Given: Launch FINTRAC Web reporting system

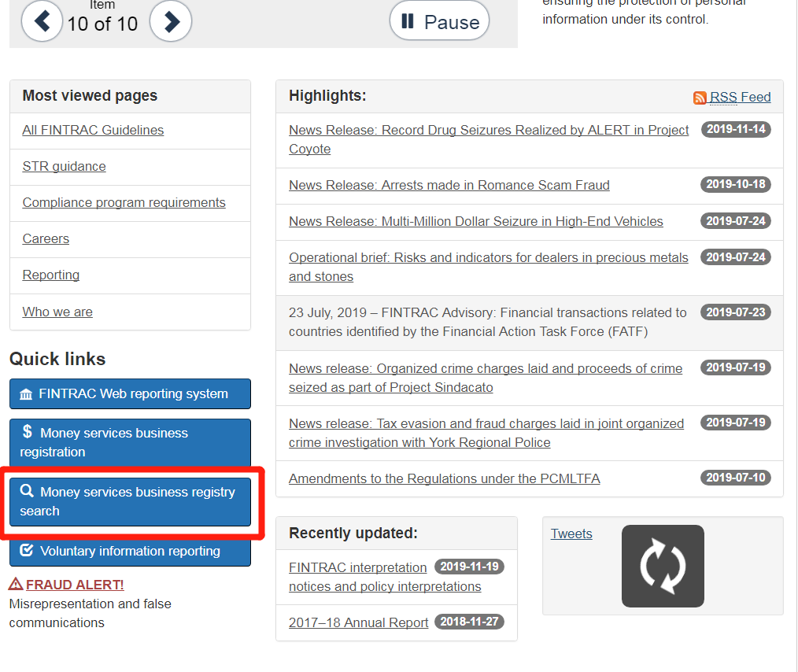Looking at the screenshot, I should tap(131, 393).
